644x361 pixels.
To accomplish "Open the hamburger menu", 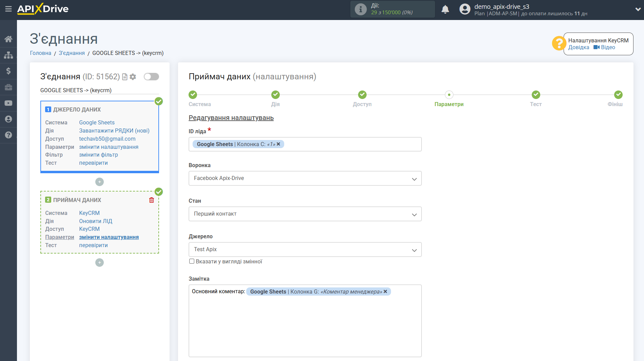I will (x=8, y=9).
